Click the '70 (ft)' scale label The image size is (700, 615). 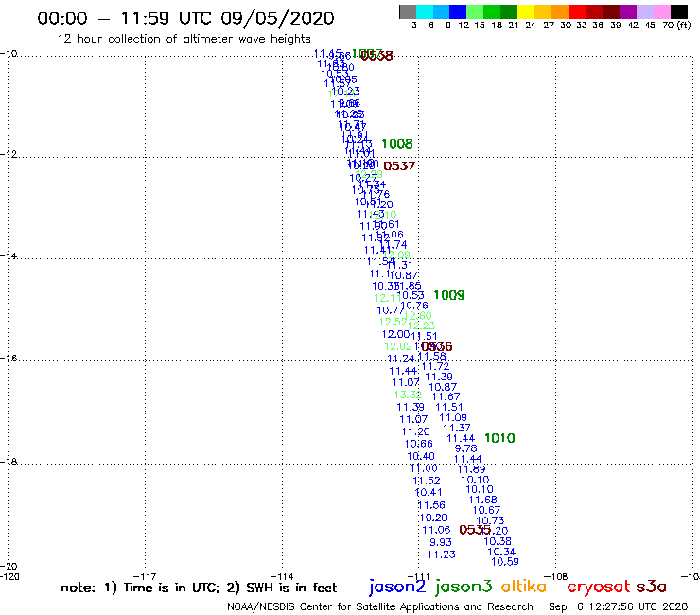(676, 26)
